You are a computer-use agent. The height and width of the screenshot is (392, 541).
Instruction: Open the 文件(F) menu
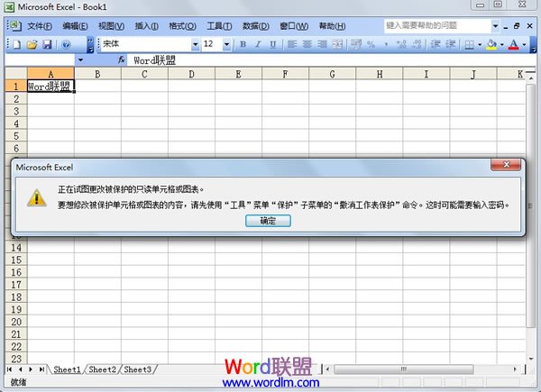click(x=40, y=26)
